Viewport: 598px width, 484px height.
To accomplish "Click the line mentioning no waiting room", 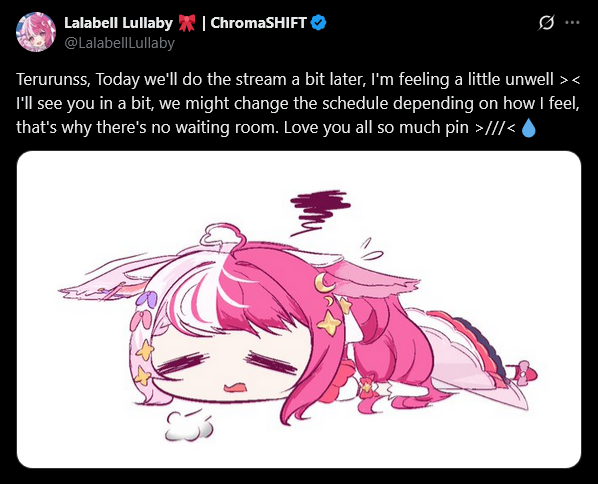I will click(x=275, y=127).
